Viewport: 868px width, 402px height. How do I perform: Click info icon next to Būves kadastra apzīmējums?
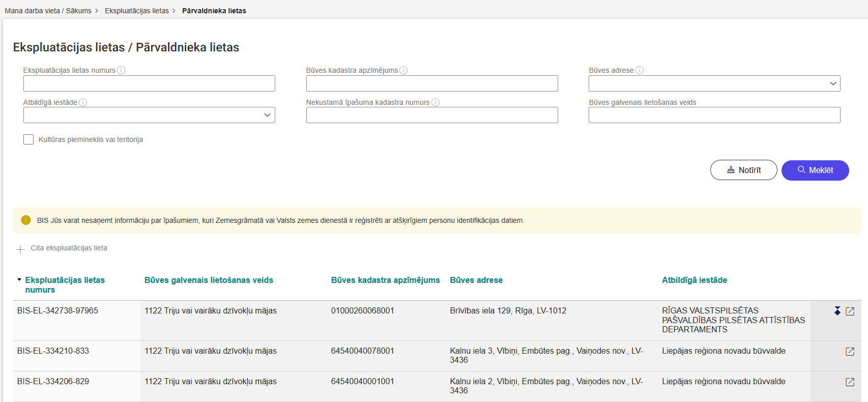pos(403,71)
